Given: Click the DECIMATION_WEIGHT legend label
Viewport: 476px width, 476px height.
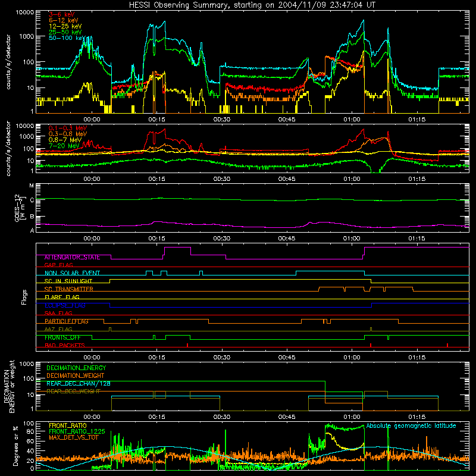Looking at the screenshot, I should (x=76, y=375).
